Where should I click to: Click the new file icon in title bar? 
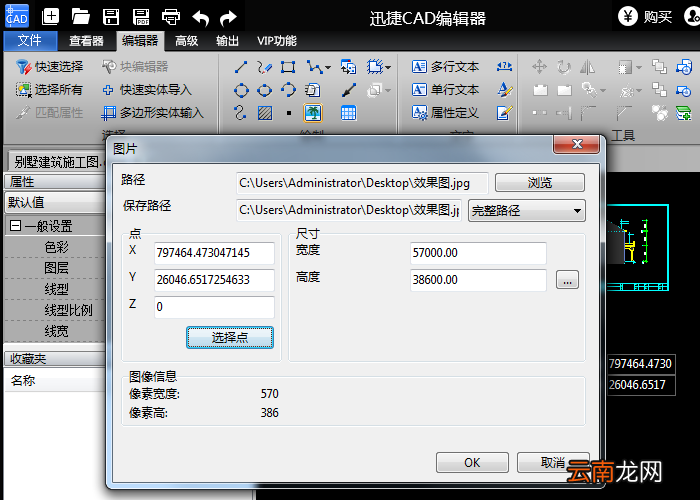tap(50, 17)
